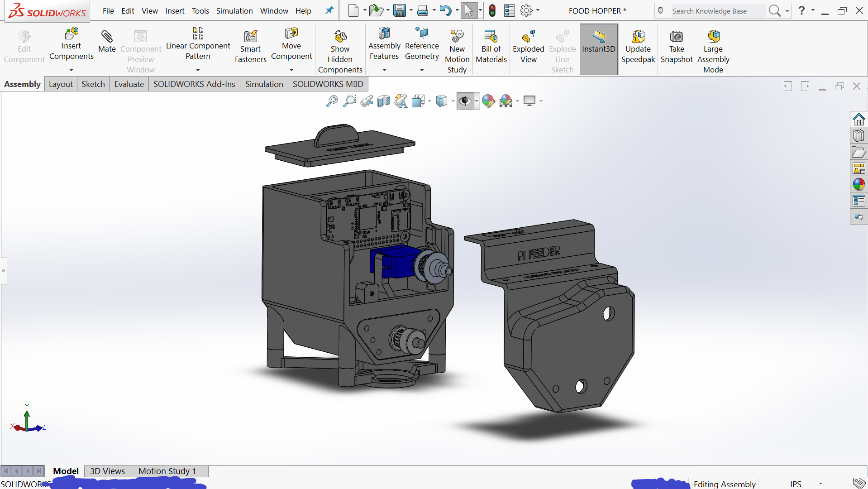Image resolution: width=868 pixels, height=489 pixels.
Task: Open the Layout ribbon tab
Action: (x=61, y=84)
